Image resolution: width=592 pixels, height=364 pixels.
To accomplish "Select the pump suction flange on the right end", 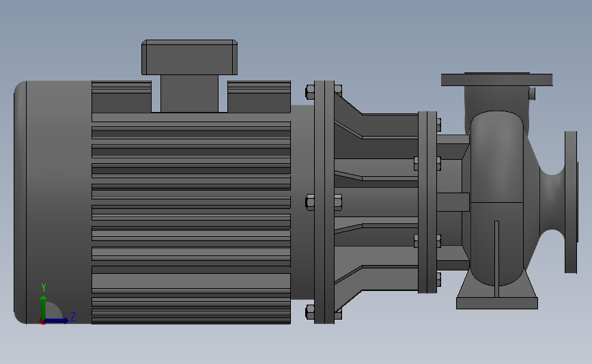I will [x=572, y=202].
